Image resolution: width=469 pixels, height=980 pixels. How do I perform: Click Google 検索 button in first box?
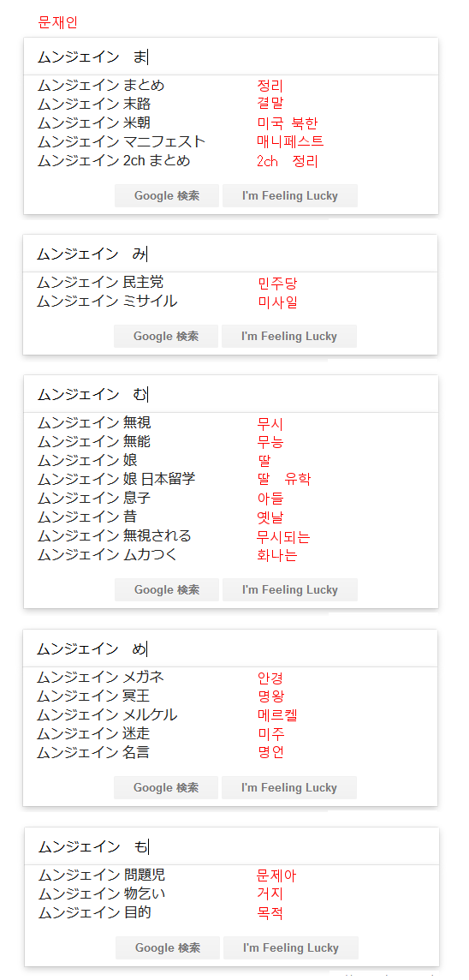coord(167,195)
